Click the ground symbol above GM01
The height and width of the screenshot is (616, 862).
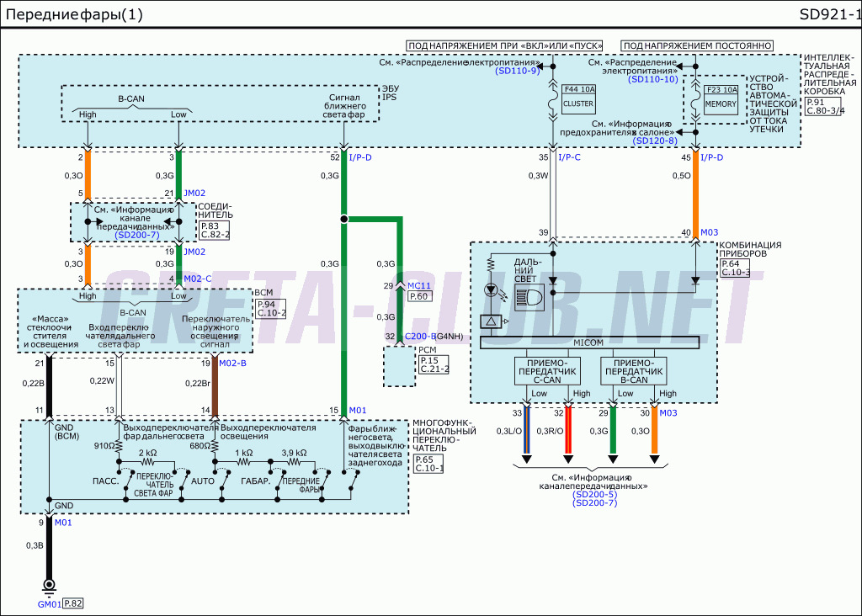coord(50,585)
